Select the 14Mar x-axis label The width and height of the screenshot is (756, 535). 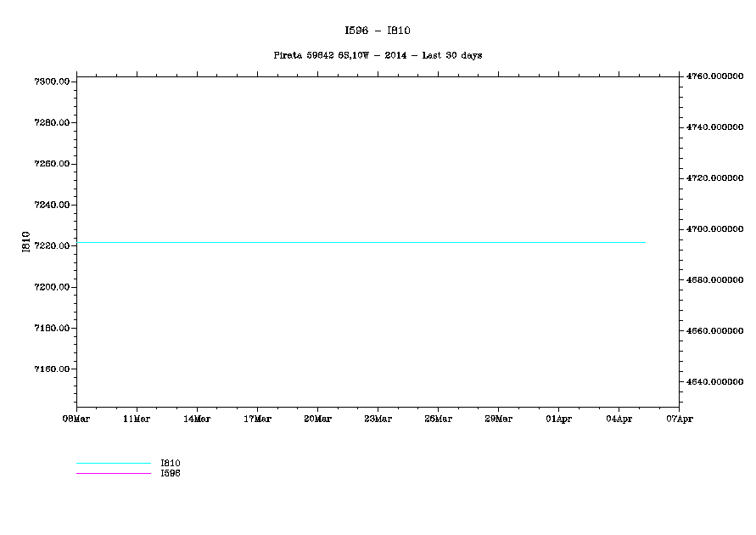pyautogui.click(x=197, y=419)
